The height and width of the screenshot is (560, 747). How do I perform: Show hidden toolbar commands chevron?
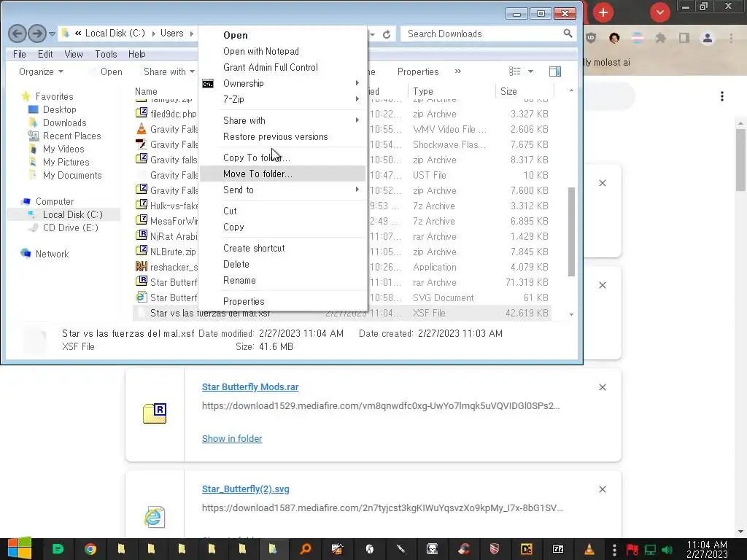(x=458, y=71)
